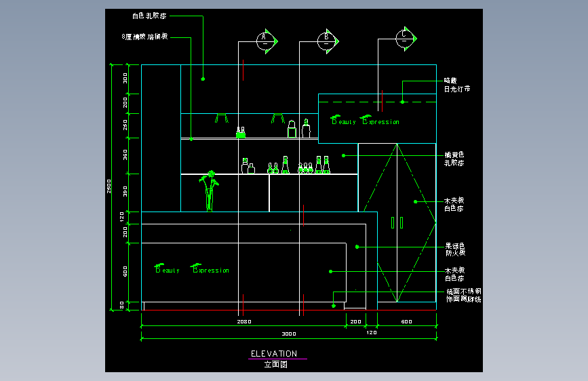Click the 80 vertical dimension value

(122, 305)
